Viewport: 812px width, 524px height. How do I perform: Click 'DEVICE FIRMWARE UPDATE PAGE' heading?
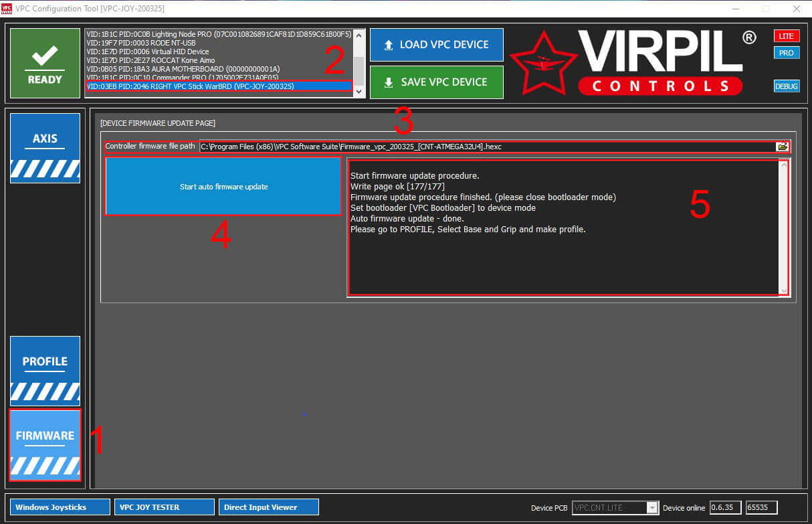158,123
